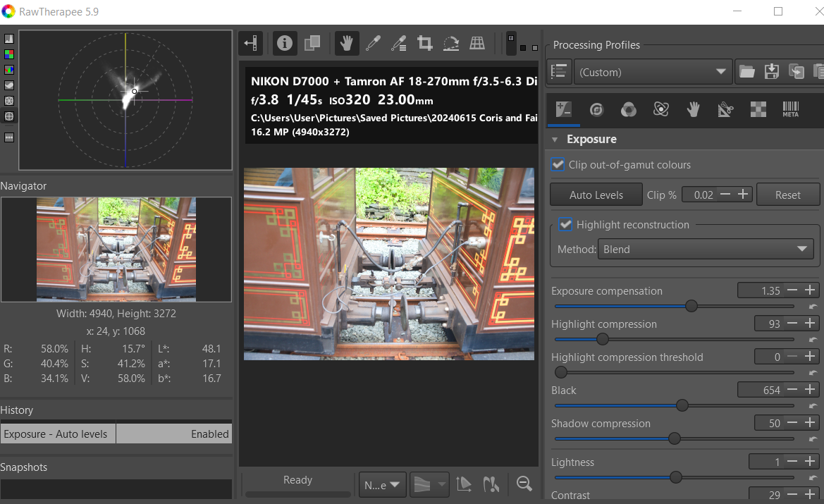Viewport: 824px width, 504px height.
Task: Activate the Straighten / fine rotation tool
Action: 451,44
